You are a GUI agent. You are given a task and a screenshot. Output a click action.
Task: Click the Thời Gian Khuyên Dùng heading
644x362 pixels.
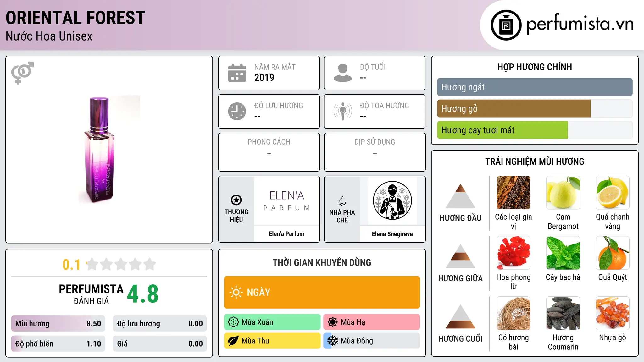click(322, 263)
